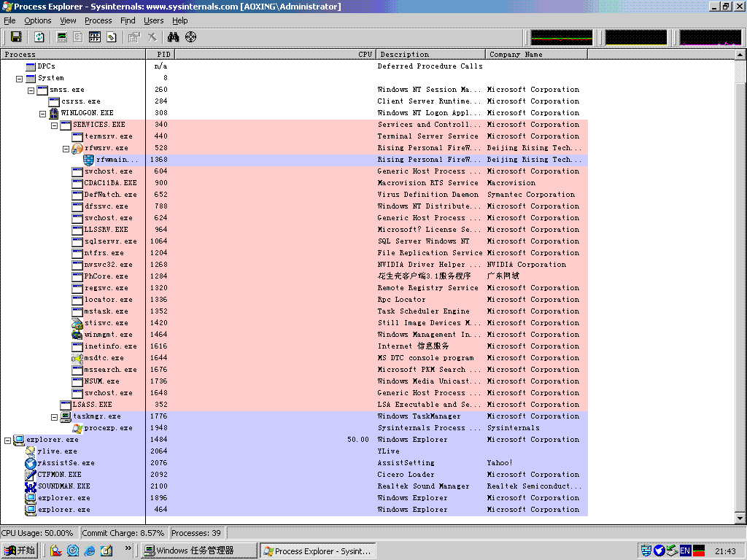Open the Options menu
This screenshot has width=747, height=560.
coord(38,20)
